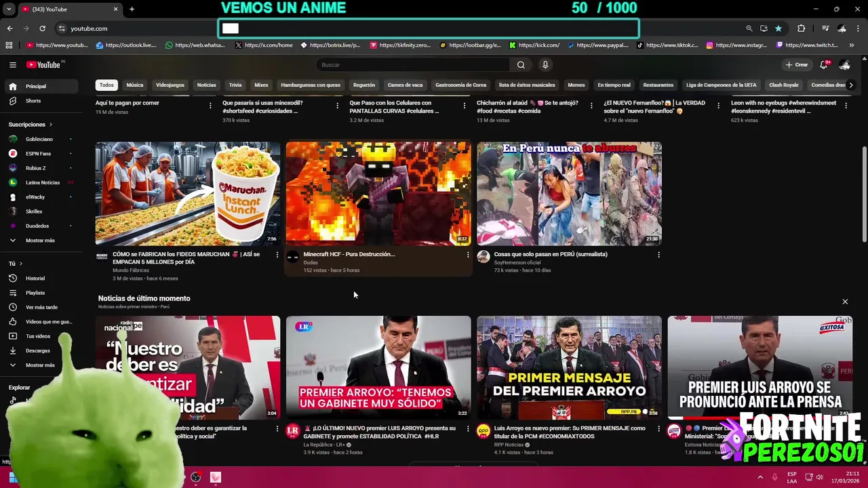Play the Minecraft HCF fire thumbnail

tap(378, 194)
